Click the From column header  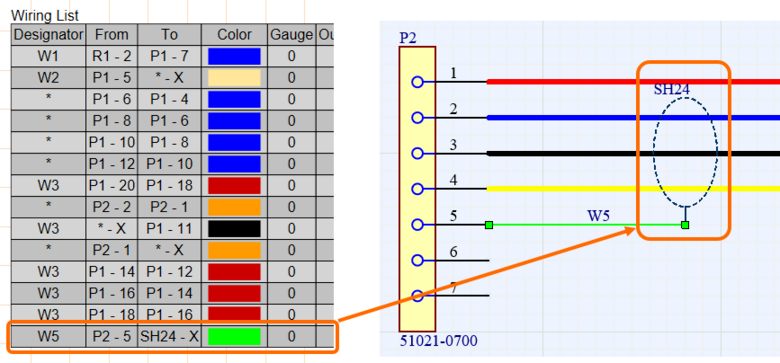[112, 35]
